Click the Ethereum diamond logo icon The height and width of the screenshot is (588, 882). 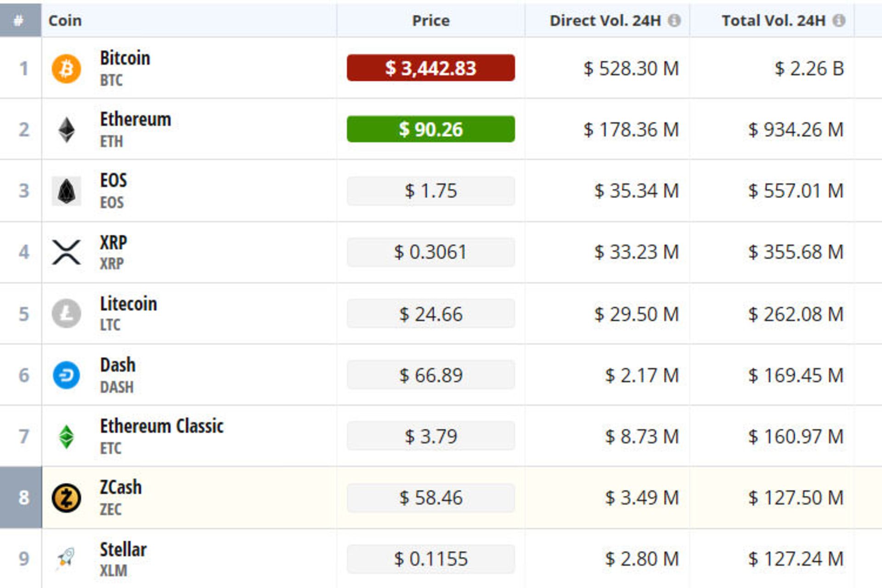click(66, 130)
